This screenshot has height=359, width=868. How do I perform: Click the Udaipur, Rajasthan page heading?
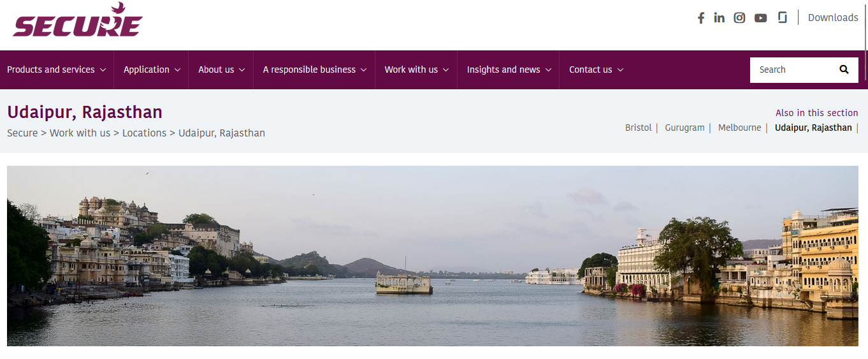point(85,112)
